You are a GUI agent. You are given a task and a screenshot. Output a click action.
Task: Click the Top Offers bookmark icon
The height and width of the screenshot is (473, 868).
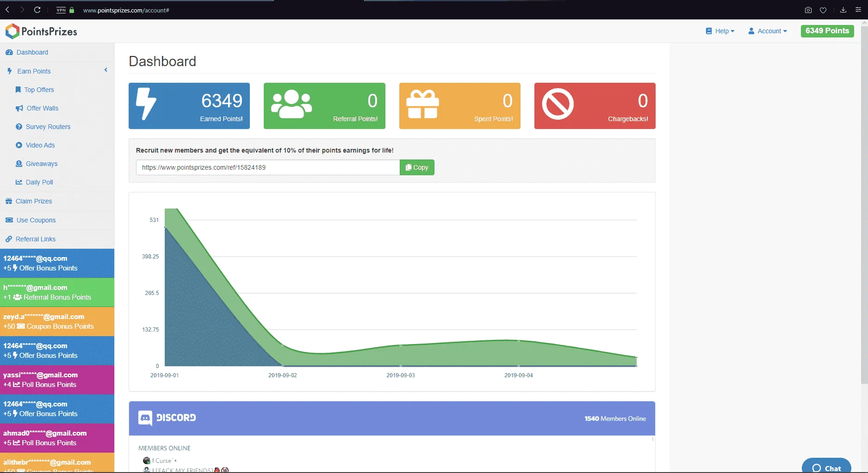click(18, 90)
